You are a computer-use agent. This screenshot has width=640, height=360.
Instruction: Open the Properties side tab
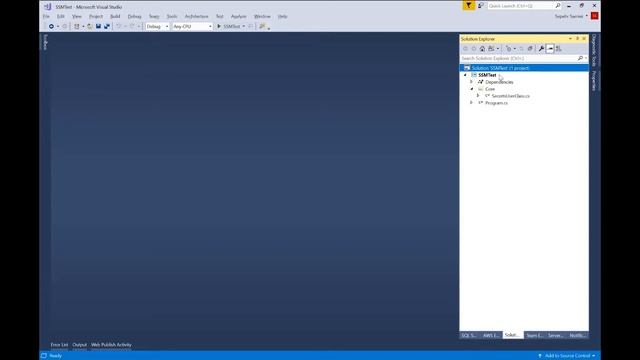(594, 80)
